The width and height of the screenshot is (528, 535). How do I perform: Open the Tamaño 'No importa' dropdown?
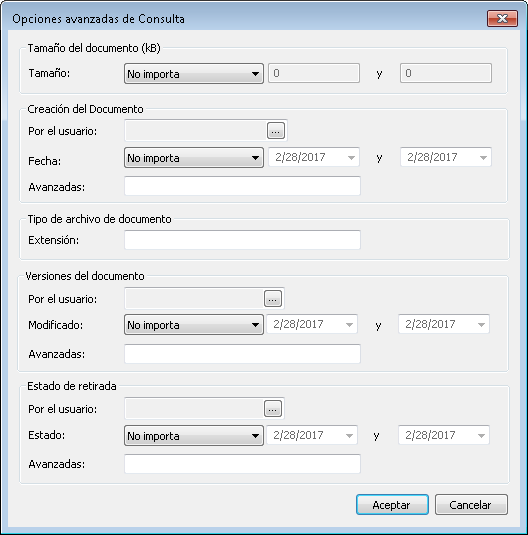click(x=194, y=73)
